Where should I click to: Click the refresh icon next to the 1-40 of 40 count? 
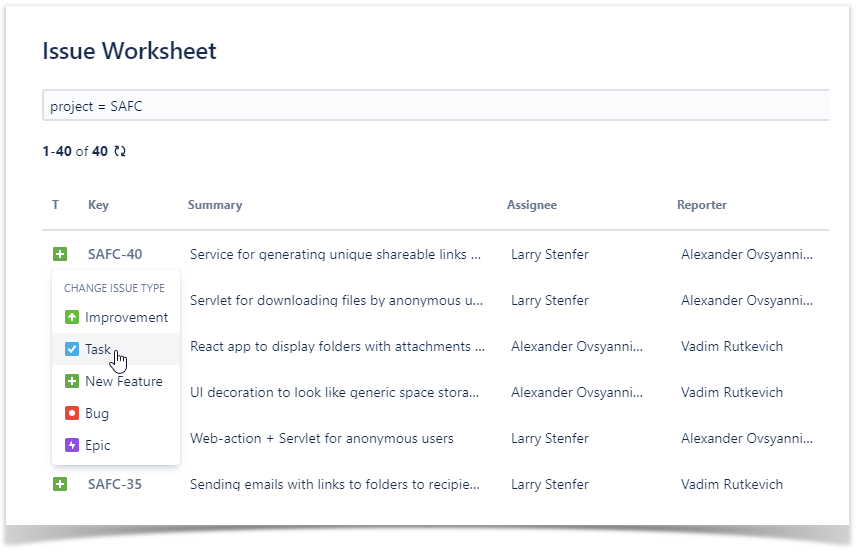coord(120,152)
